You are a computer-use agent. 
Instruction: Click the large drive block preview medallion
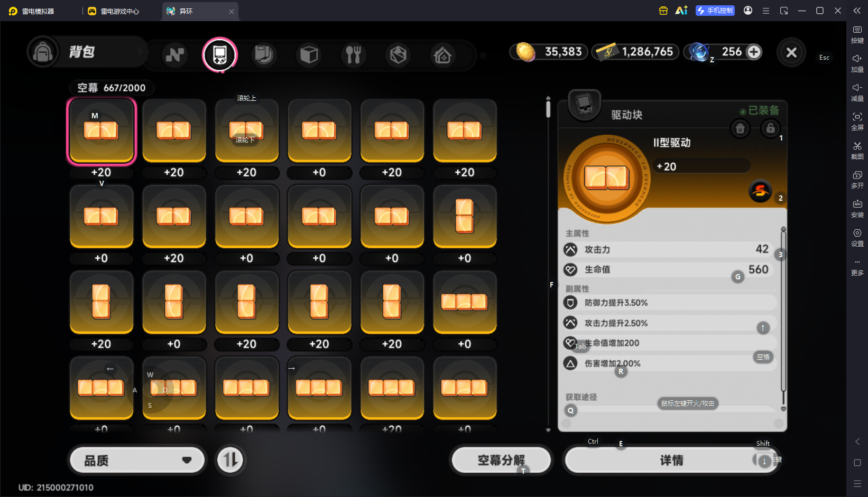pyautogui.click(x=607, y=178)
